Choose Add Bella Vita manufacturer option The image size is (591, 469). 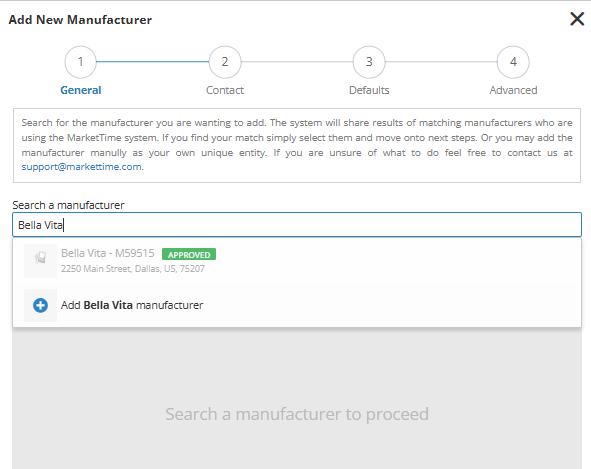pos(297,305)
